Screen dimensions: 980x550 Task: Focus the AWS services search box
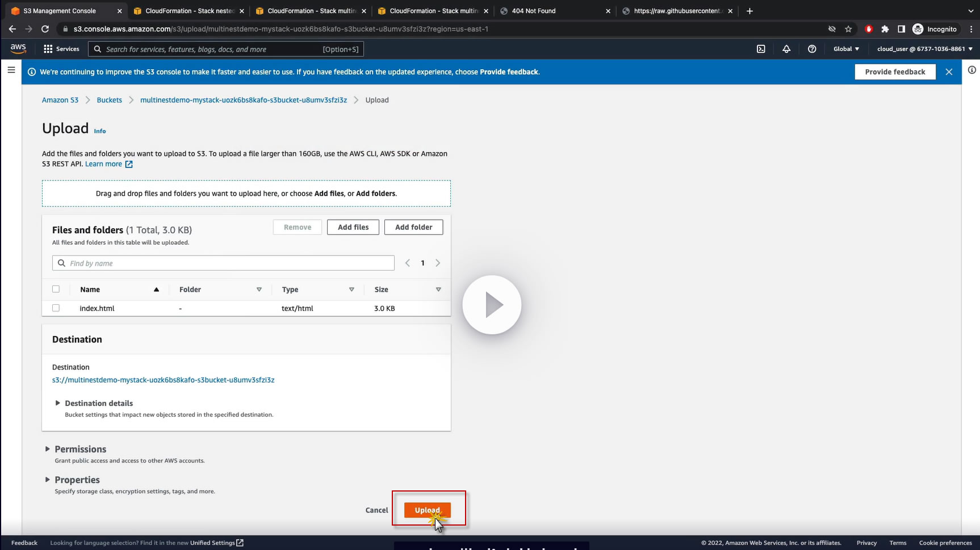(226, 49)
